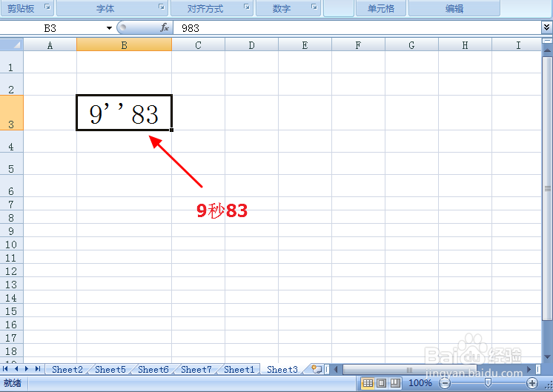Select row 4 header
Screen dimensions: 553x392
pyautogui.click(x=11, y=142)
